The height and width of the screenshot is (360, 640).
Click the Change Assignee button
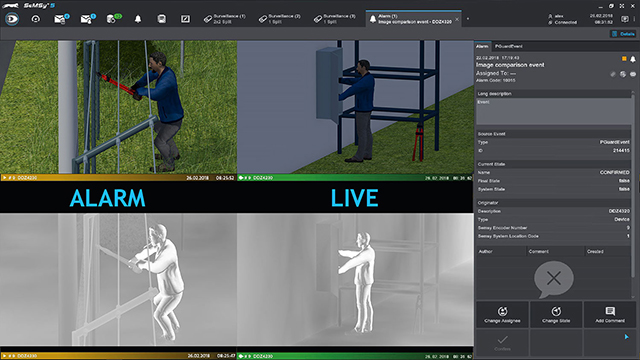502,315
